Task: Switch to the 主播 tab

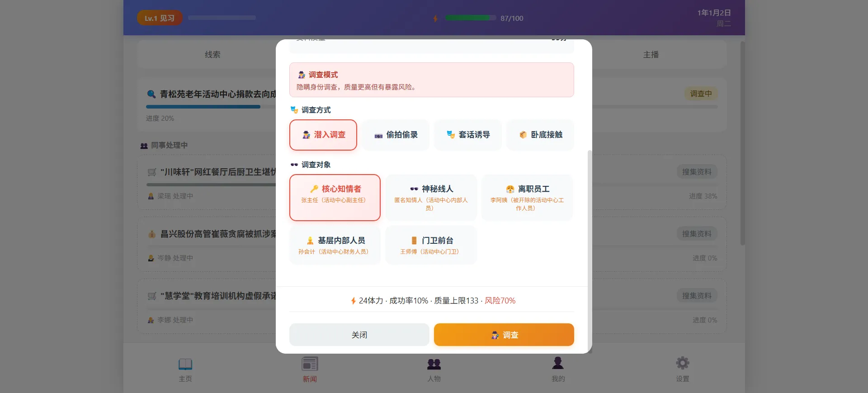Action: click(651, 55)
